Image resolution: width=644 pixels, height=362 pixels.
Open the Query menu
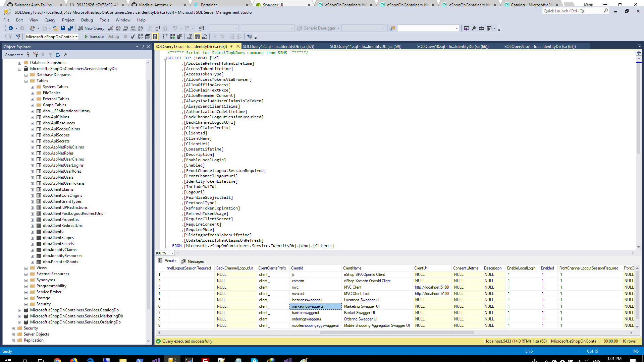50,20
